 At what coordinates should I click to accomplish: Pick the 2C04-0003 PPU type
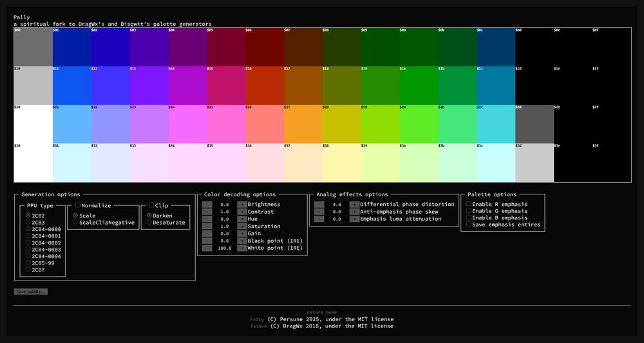(28, 249)
